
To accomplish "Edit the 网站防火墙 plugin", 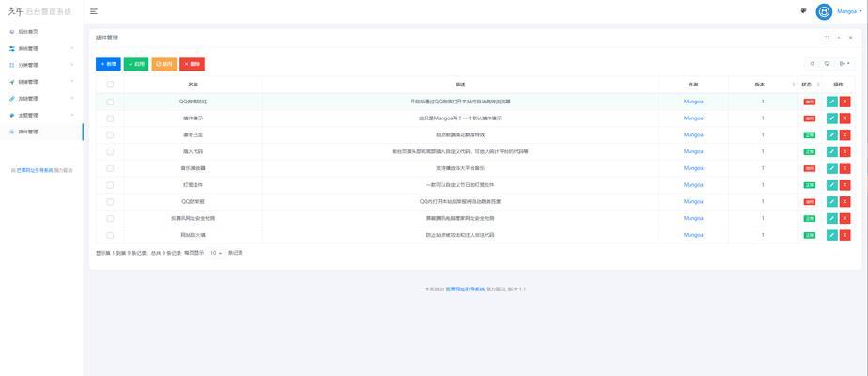I will point(832,235).
